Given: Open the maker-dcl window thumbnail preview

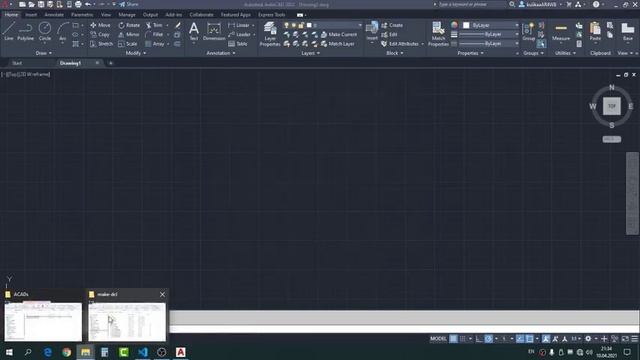Looking at the screenshot, I should (x=127, y=322).
